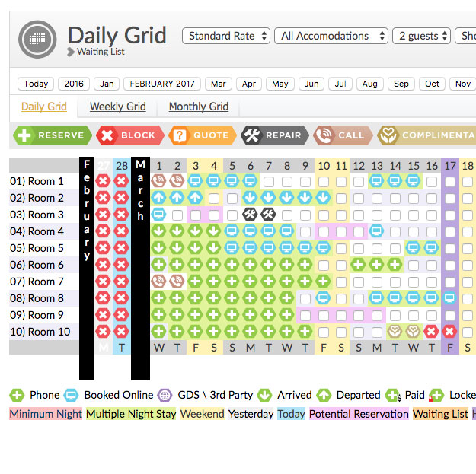476x474 pixels.
Task: Switch to the Monthly Grid tab
Action: coord(199,107)
